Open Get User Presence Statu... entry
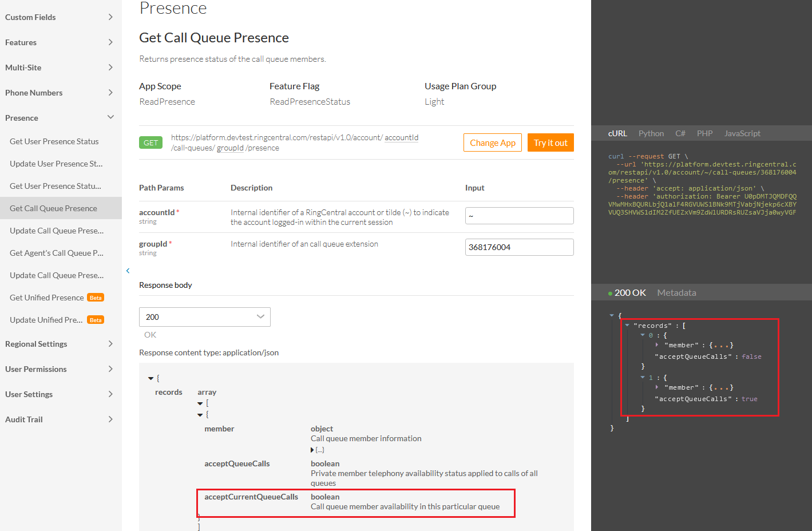 [56, 186]
